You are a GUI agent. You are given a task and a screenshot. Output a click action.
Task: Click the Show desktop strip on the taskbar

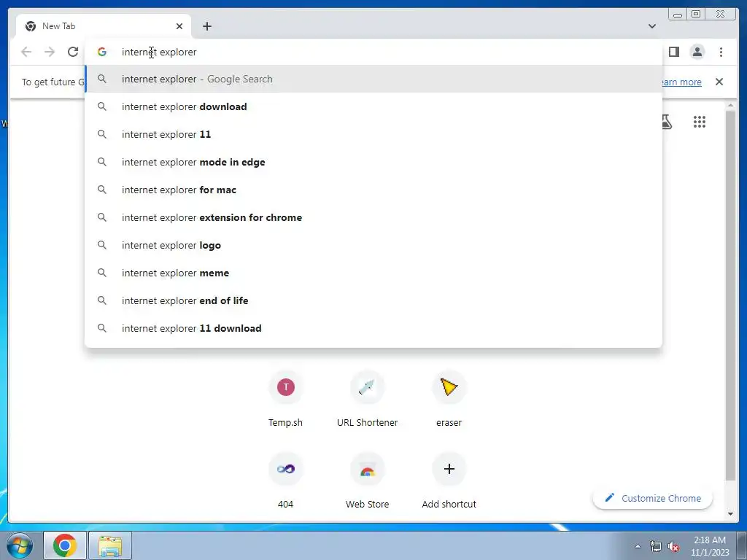click(742, 545)
